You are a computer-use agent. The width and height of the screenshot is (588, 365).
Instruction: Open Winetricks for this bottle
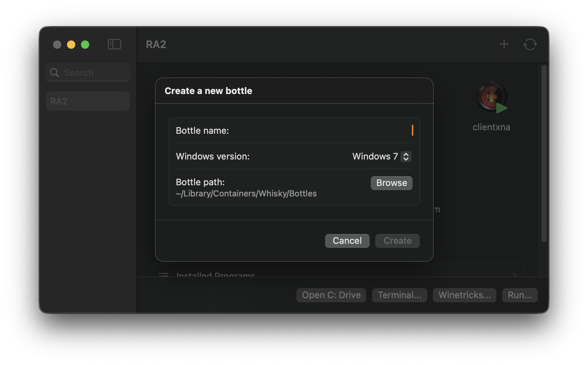(464, 295)
